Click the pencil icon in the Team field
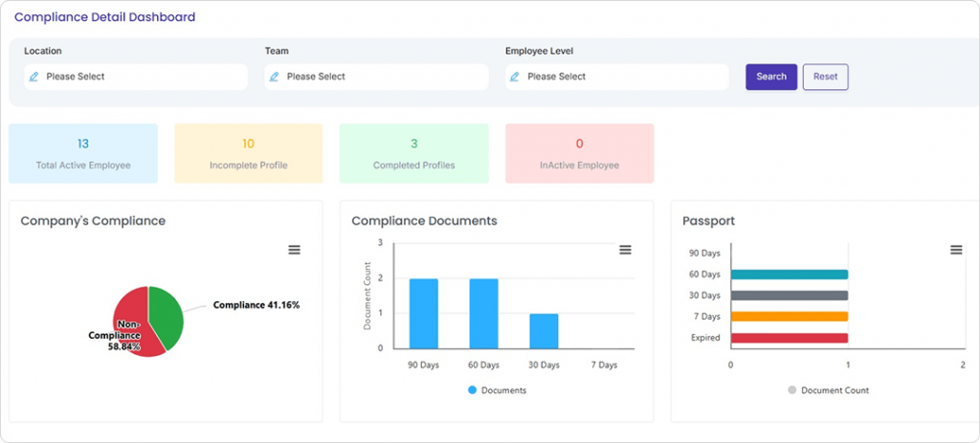This screenshot has width=980, height=443. tap(275, 77)
